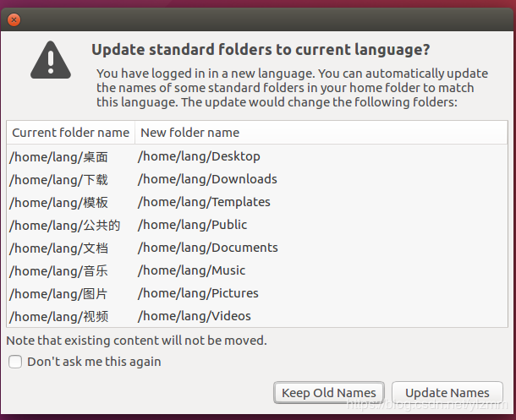
Task: Sort by the Current folder name header
Action: coord(70,133)
